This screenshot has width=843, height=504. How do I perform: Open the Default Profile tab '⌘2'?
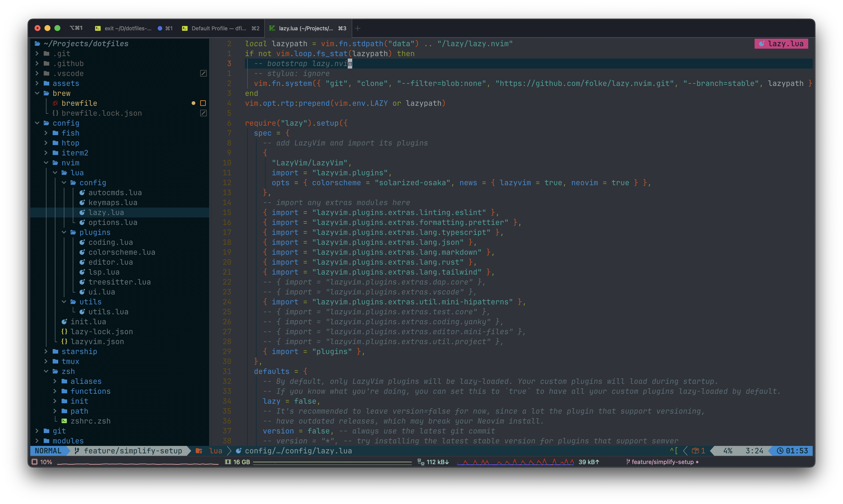click(x=217, y=28)
